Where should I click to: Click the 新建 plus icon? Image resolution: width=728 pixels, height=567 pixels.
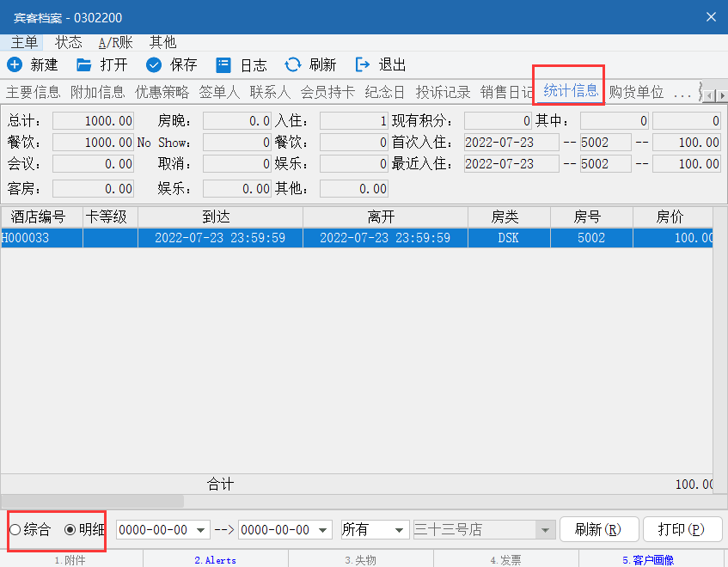15,64
